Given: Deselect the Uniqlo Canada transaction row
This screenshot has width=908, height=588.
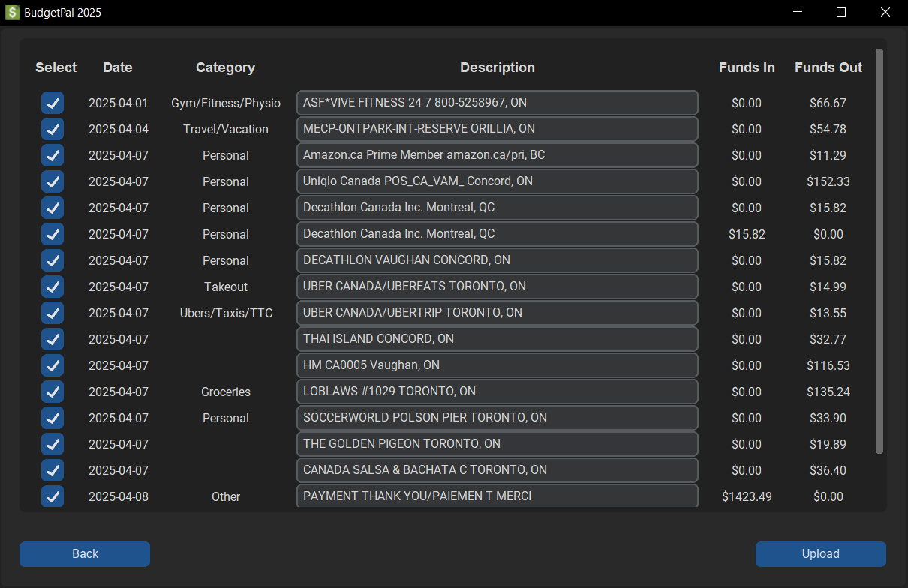Looking at the screenshot, I should point(53,181).
